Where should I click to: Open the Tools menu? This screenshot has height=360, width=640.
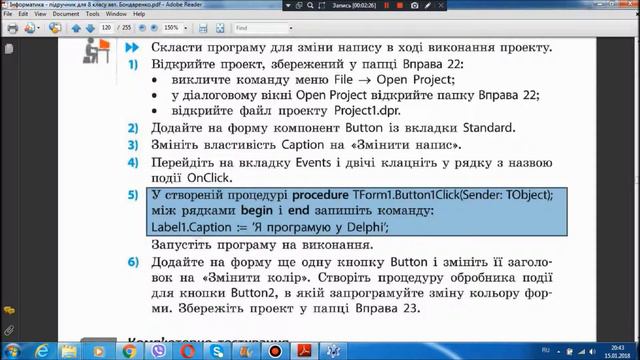pos(93,14)
